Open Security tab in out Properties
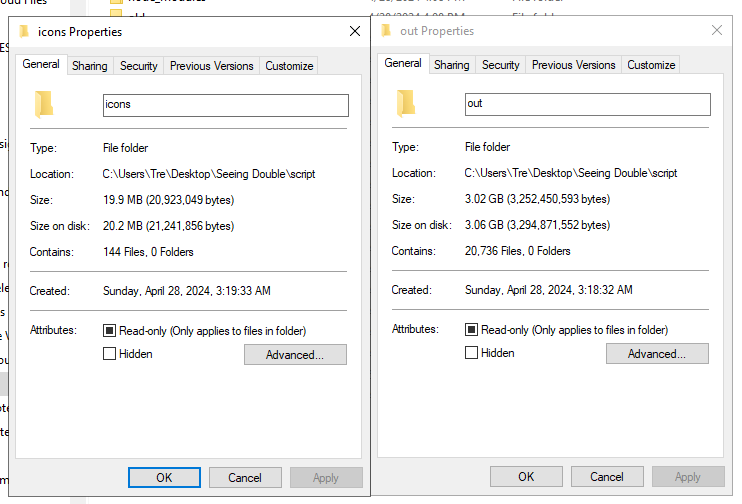742x504 pixels. tap(501, 65)
